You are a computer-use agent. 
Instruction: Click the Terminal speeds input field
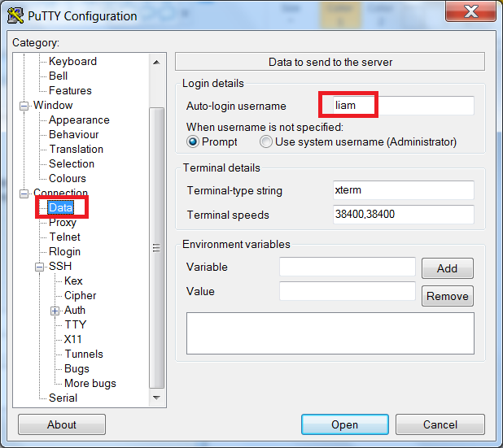(x=404, y=215)
